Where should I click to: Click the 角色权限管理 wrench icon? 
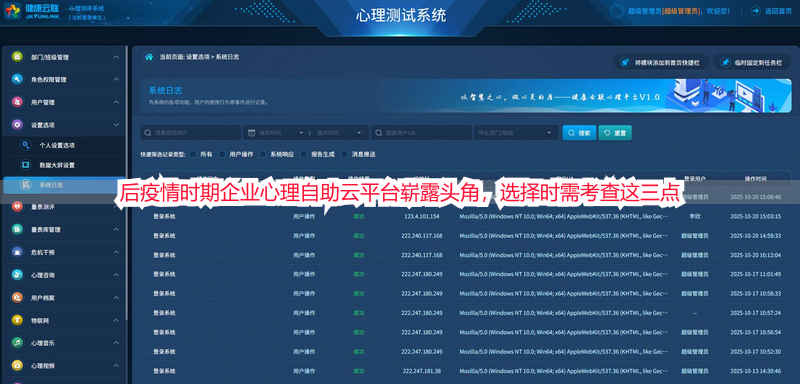click(x=17, y=80)
